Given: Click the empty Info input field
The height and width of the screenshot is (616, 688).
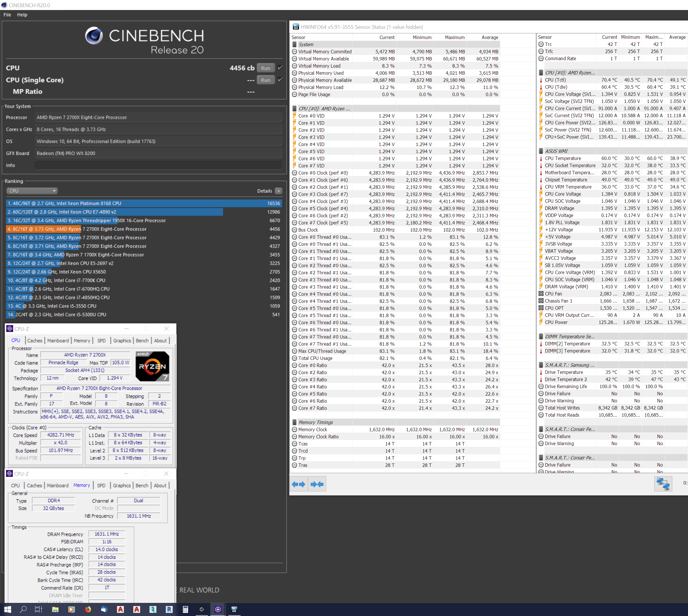Looking at the screenshot, I should coord(158,165).
